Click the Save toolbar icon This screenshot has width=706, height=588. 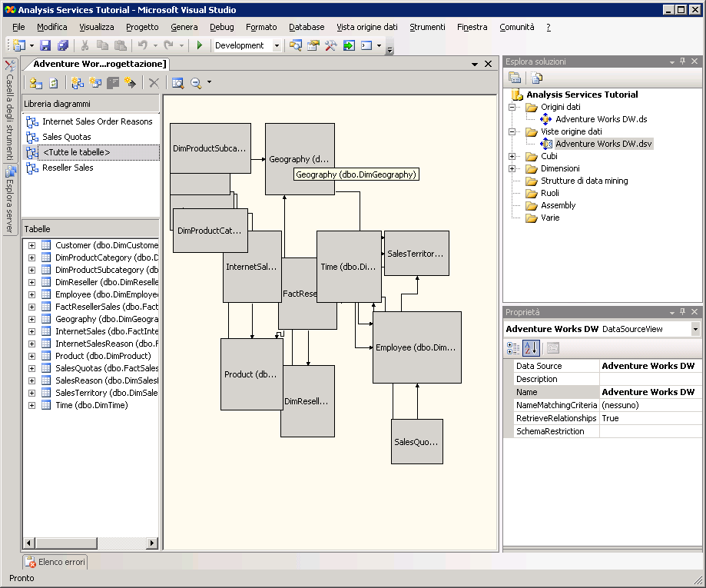click(x=45, y=45)
